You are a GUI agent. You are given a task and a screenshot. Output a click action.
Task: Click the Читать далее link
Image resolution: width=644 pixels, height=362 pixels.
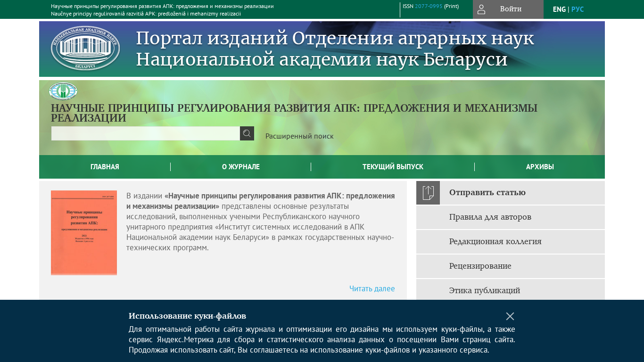click(x=372, y=288)
